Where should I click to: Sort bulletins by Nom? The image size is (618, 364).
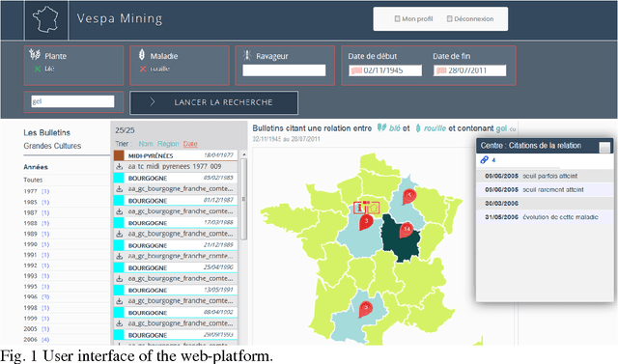(146, 144)
